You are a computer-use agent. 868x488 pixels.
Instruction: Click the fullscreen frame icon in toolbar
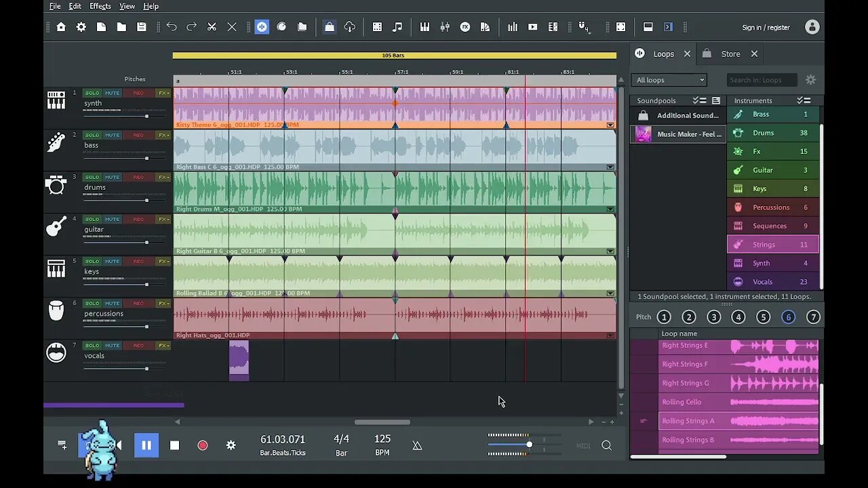tap(620, 27)
